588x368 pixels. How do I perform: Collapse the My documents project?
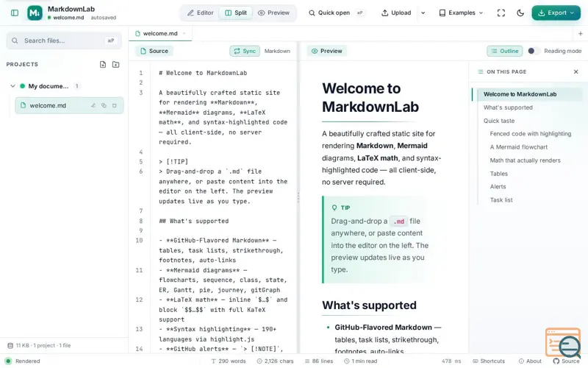(12, 86)
